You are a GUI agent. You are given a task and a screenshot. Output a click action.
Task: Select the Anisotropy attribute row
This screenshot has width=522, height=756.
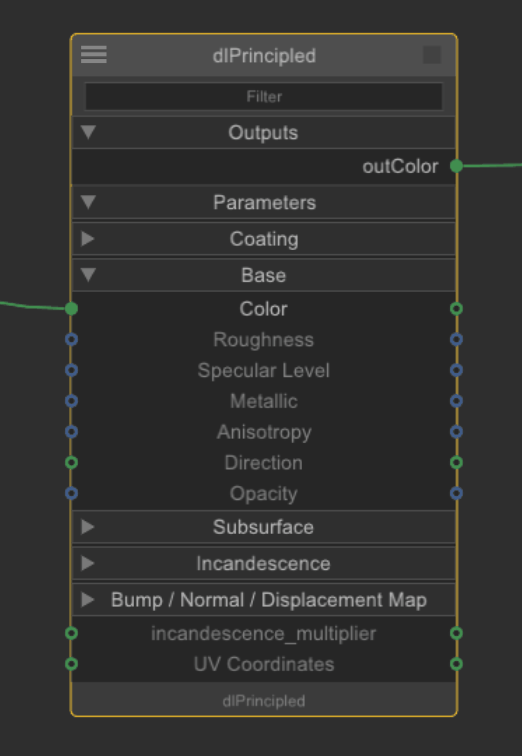pyautogui.click(x=264, y=432)
